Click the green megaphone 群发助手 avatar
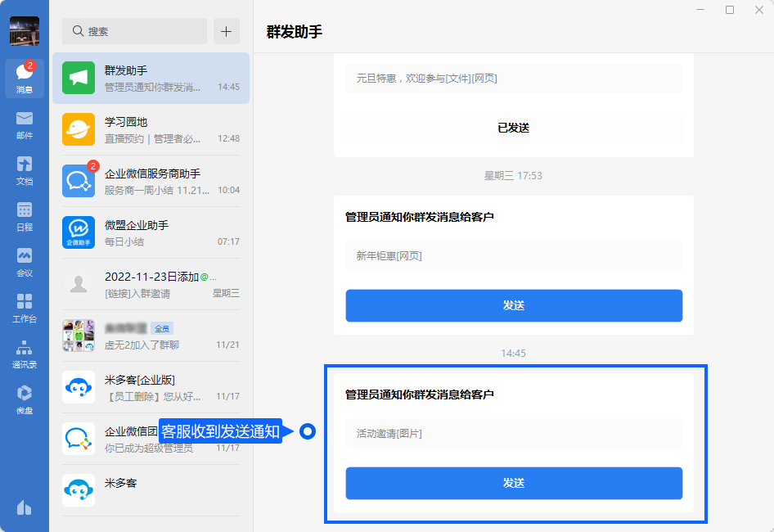Viewport: 774px width, 532px height. [x=79, y=78]
